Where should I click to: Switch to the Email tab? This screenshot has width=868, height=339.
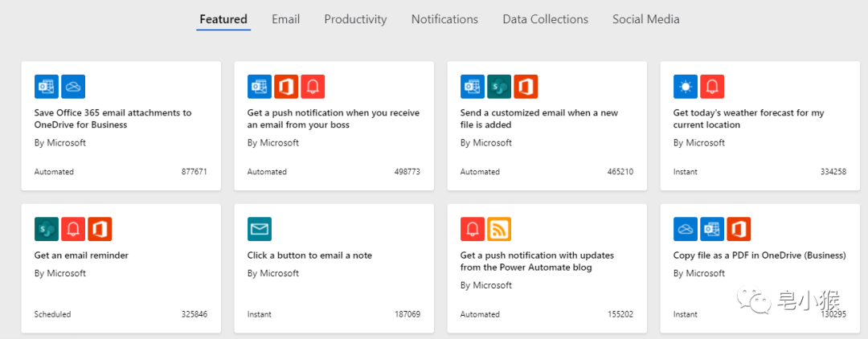(285, 19)
